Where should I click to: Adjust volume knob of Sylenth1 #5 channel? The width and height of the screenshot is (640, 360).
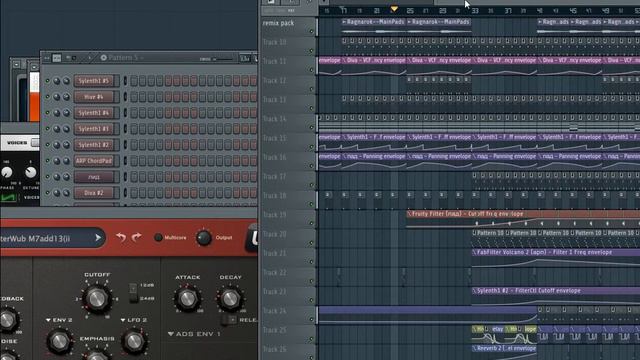pos(66,81)
